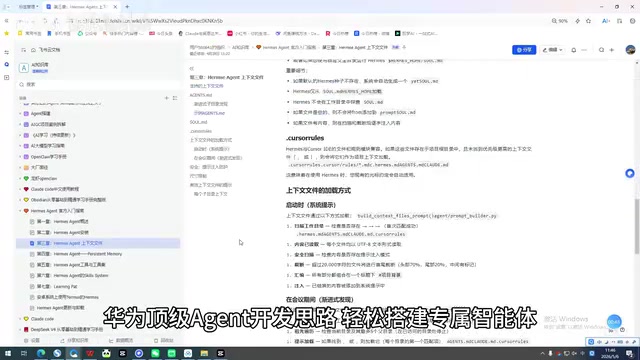
Task: Expand the Claude code中文使用教程 tree node
Action: point(20,189)
